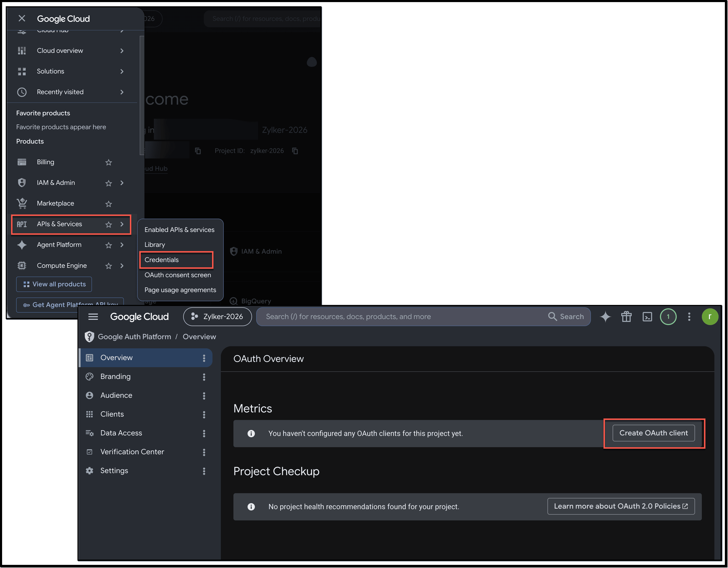Click the Google Auth Platform shield icon
This screenshot has width=728, height=568.
click(x=89, y=337)
